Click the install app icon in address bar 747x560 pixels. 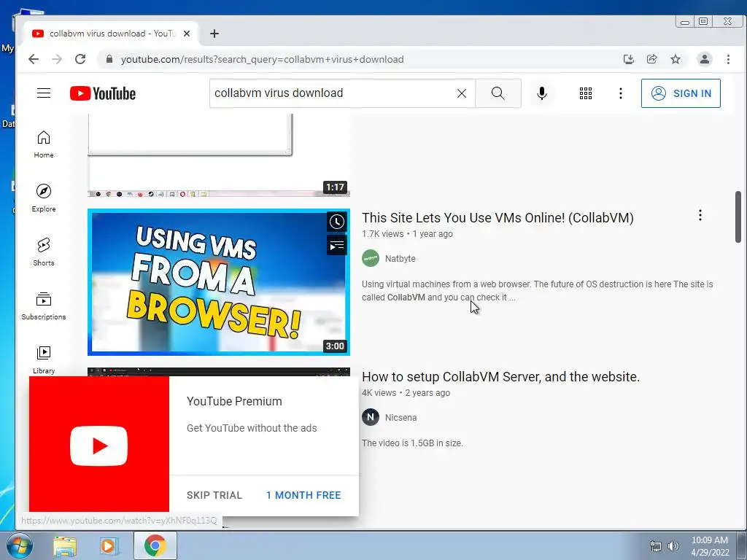click(628, 59)
